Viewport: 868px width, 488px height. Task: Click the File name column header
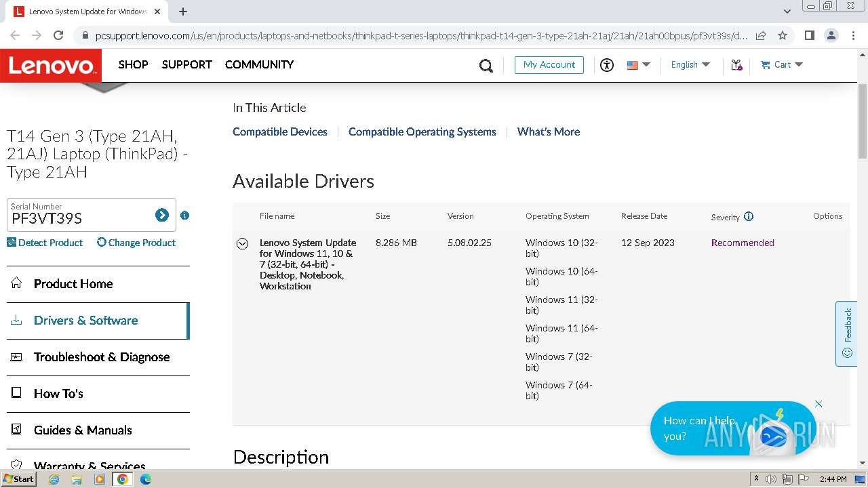(x=277, y=216)
